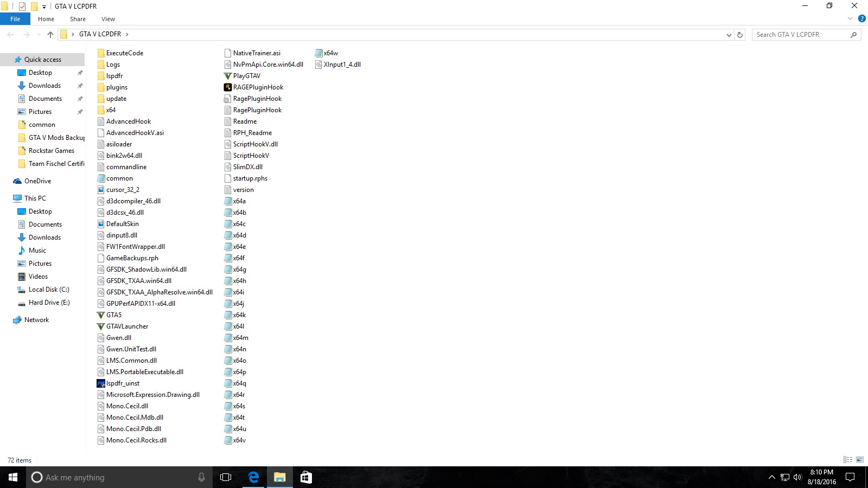Image resolution: width=868 pixels, height=488 pixels.
Task: Select the update folder
Action: 112,99
